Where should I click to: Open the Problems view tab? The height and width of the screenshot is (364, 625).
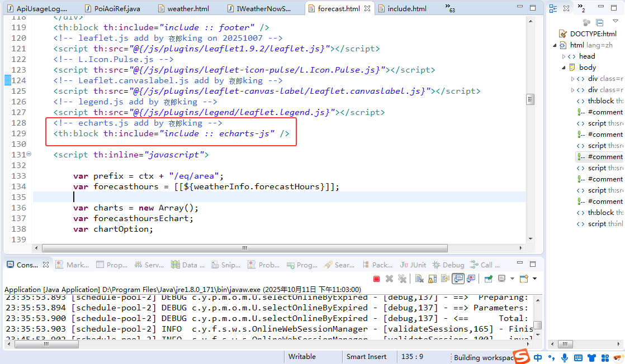point(264,265)
